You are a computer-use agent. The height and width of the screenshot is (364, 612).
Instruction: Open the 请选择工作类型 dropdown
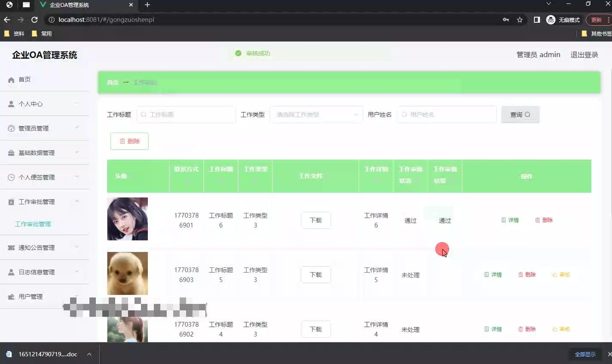point(317,115)
